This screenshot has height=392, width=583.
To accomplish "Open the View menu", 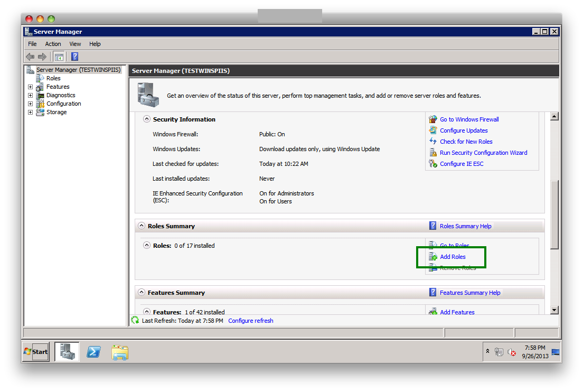I will pos(75,44).
